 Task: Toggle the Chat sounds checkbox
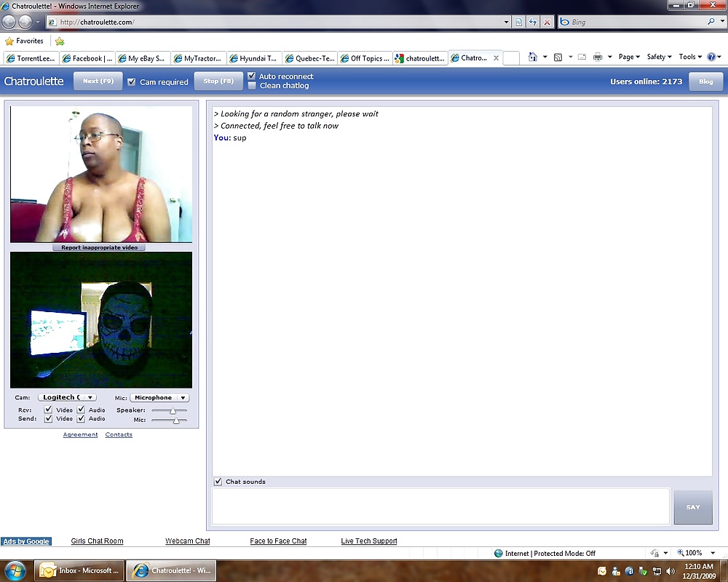click(x=218, y=482)
